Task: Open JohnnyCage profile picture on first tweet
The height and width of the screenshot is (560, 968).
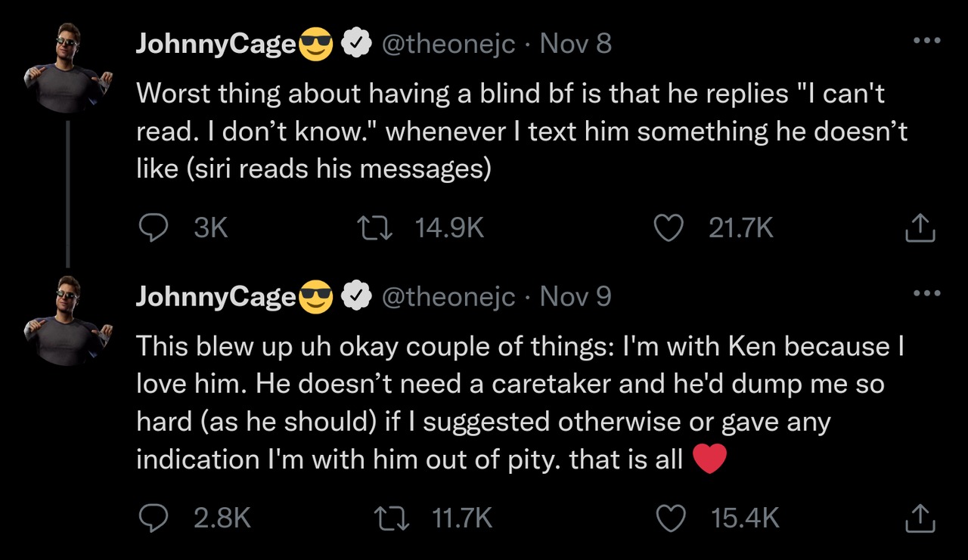Action: tap(67, 70)
